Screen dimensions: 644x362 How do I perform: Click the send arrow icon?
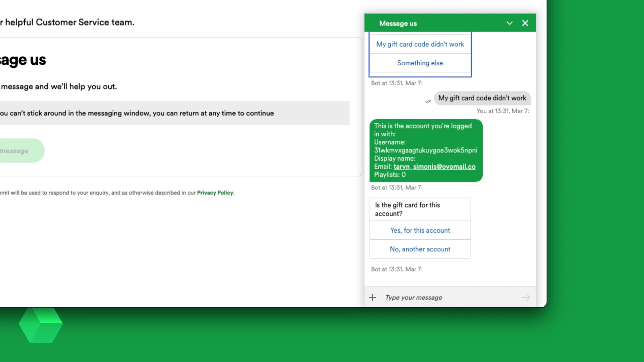pyautogui.click(x=526, y=298)
